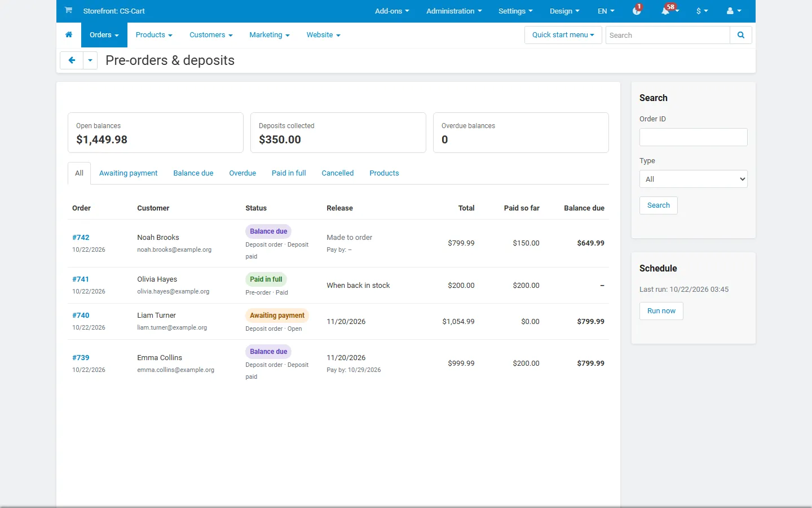The width and height of the screenshot is (812, 508).
Task: Open the Orders menu
Action: 104,35
